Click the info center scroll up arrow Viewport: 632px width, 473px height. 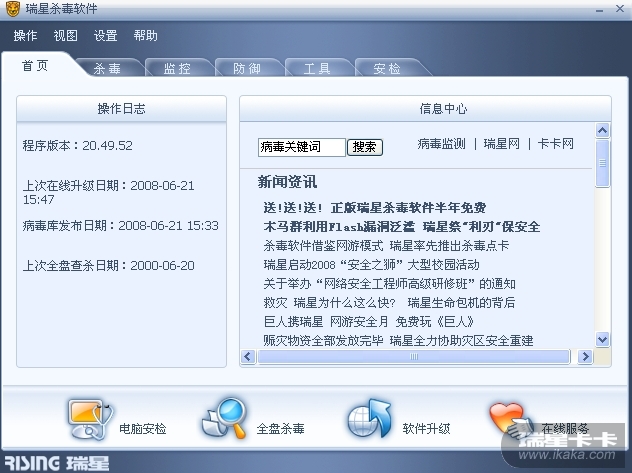coord(603,130)
